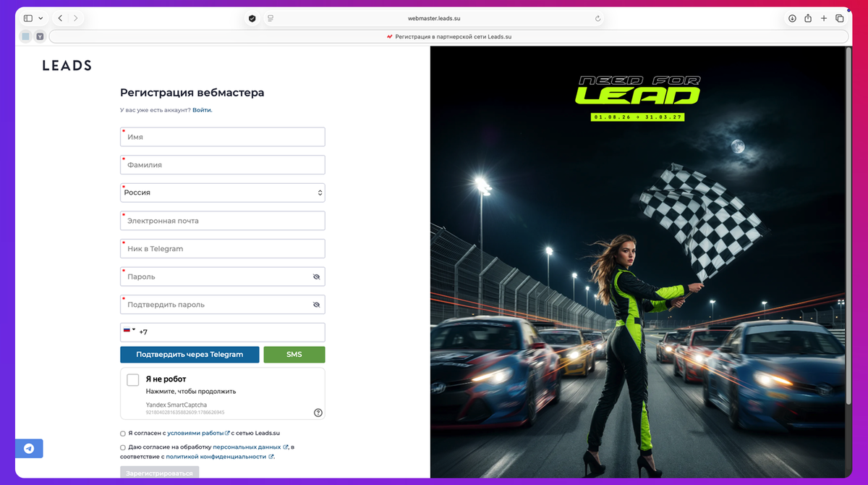
Task: Go forward with the browser arrow
Action: tap(76, 18)
